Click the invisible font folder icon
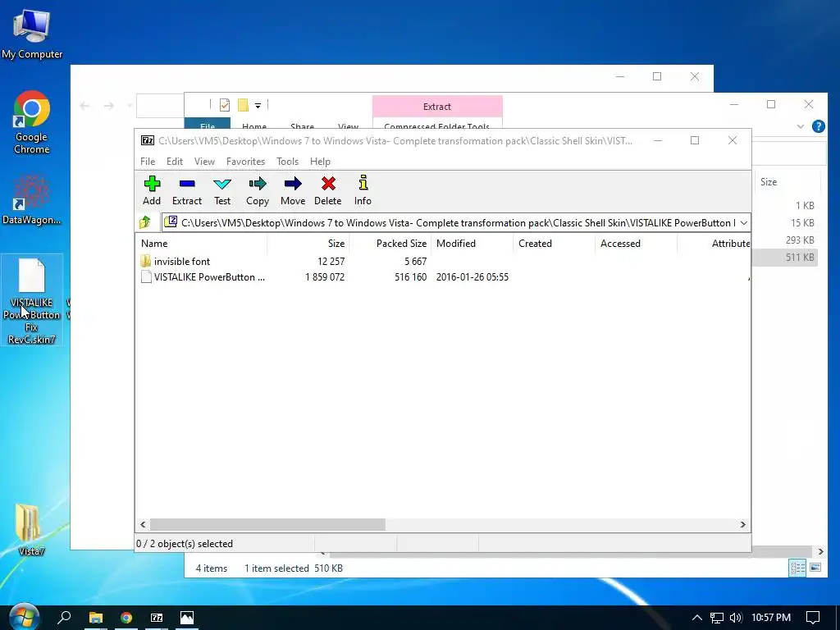Image resolution: width=840 pixels, height=630 pixels. tap(146, 262)
